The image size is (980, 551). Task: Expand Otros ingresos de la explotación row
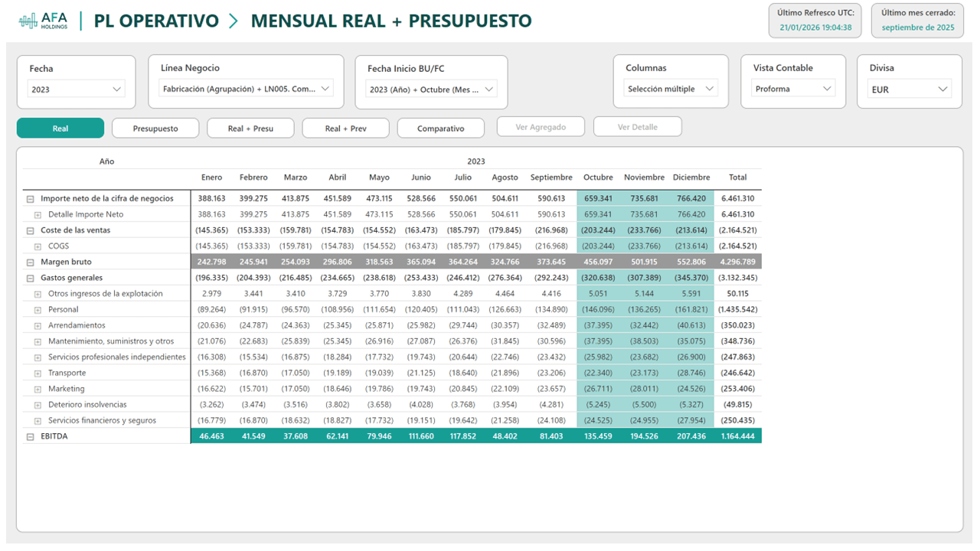pos(38,294)
